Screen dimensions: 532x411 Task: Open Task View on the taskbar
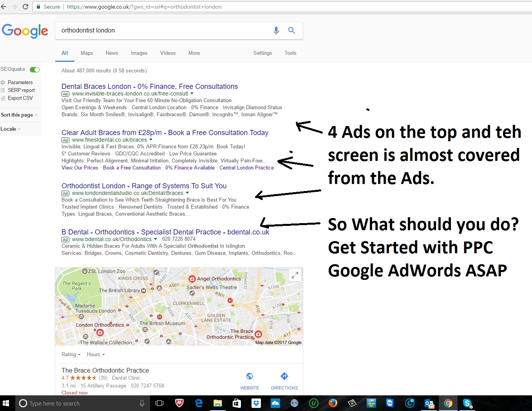(159, 403)
